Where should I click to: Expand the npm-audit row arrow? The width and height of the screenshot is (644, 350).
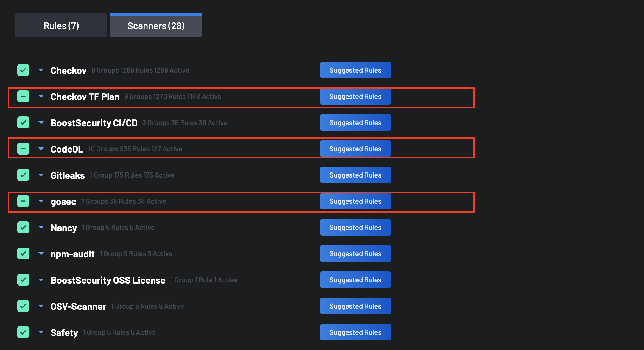41,254
